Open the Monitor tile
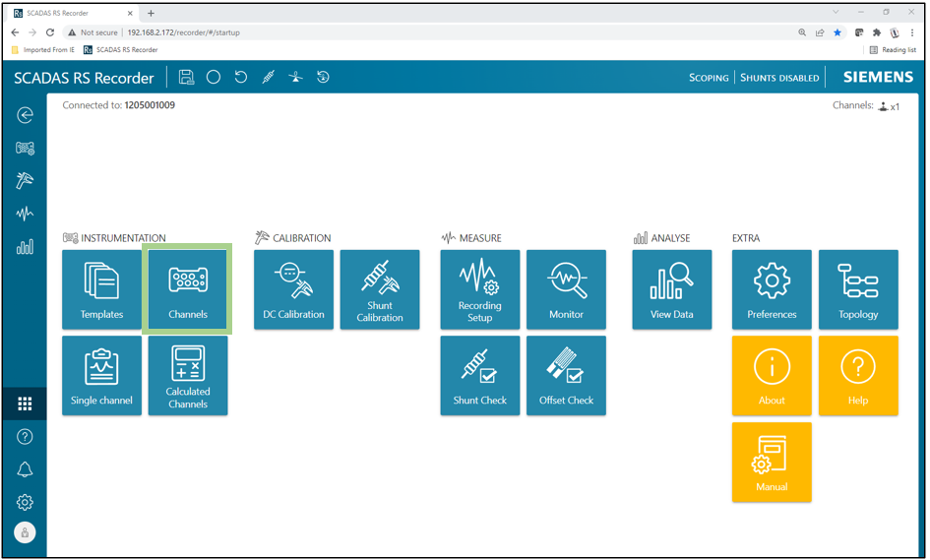The height and width of the screenshot is (560, 930). click(566, 289)
